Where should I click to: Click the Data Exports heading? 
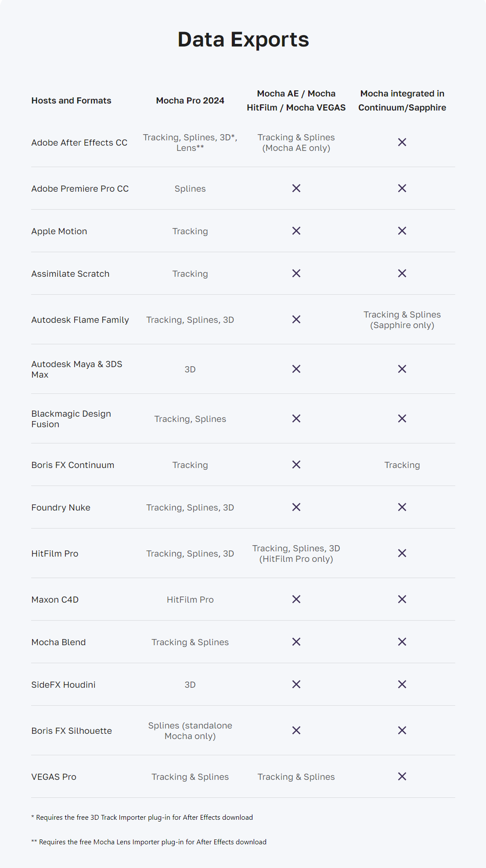pos(243,39)
